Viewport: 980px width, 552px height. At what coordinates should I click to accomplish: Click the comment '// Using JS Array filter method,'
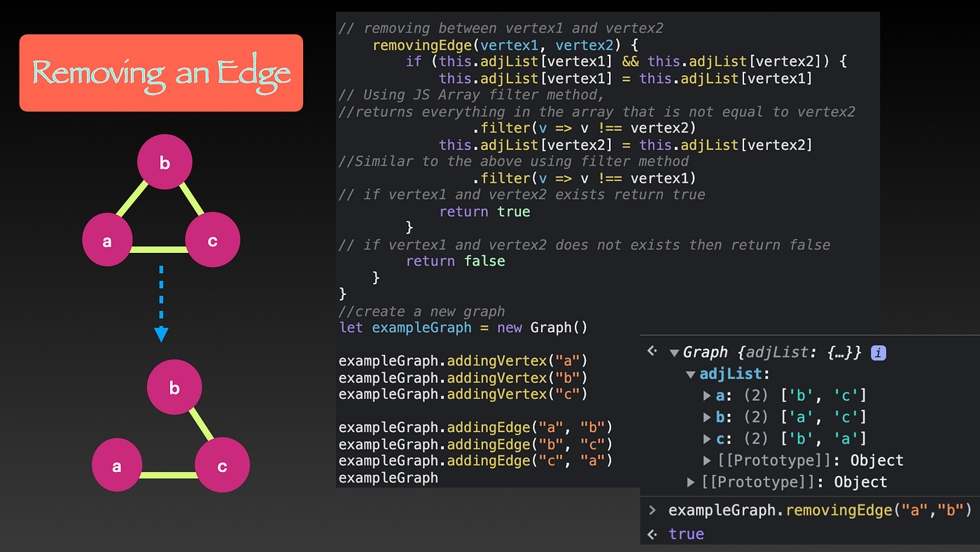[x=471, y=95]
